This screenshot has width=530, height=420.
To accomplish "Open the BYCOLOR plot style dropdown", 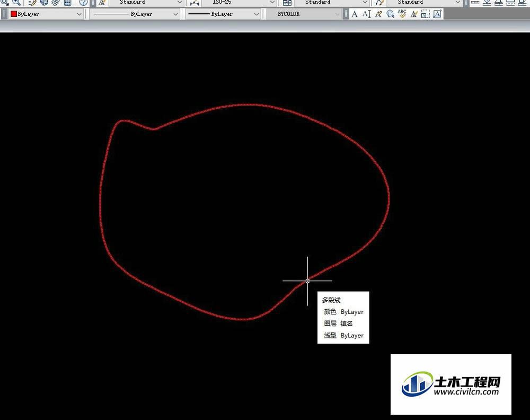I will tap(304, 14).
